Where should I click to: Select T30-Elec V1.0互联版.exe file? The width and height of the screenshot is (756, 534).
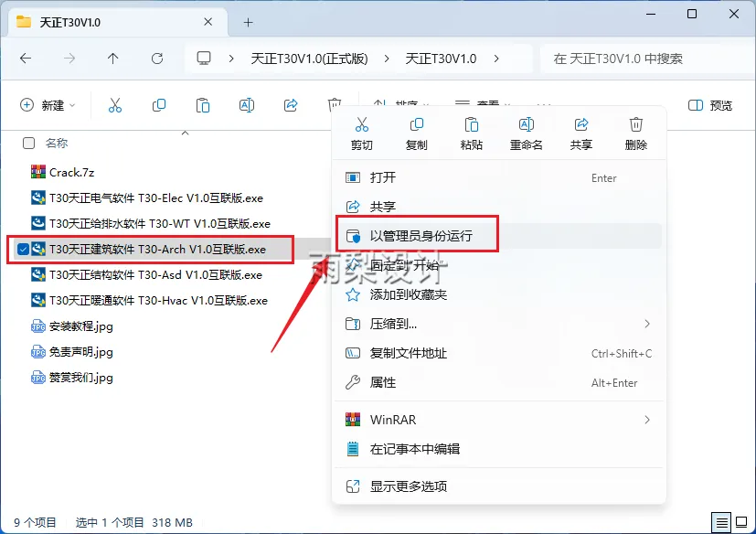[x=156, y=198]
